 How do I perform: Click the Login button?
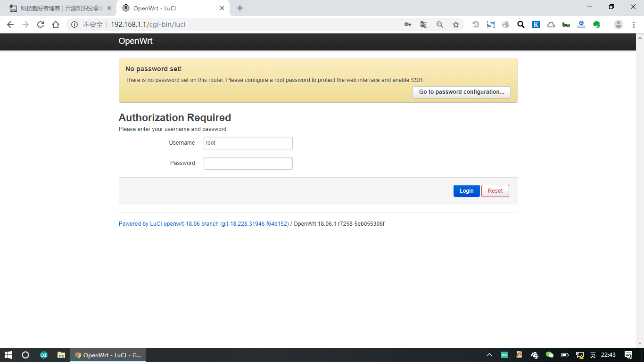(466, 191)
